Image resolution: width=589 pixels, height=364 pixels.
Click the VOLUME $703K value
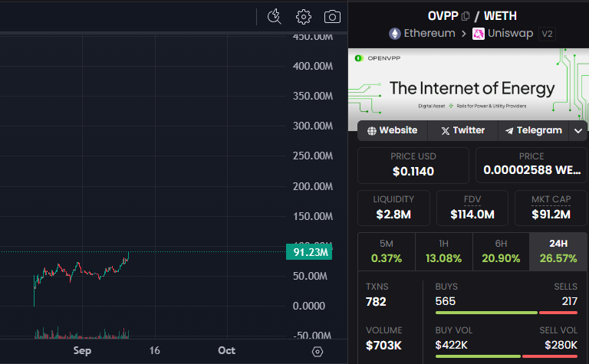click(x=384, y=346)
